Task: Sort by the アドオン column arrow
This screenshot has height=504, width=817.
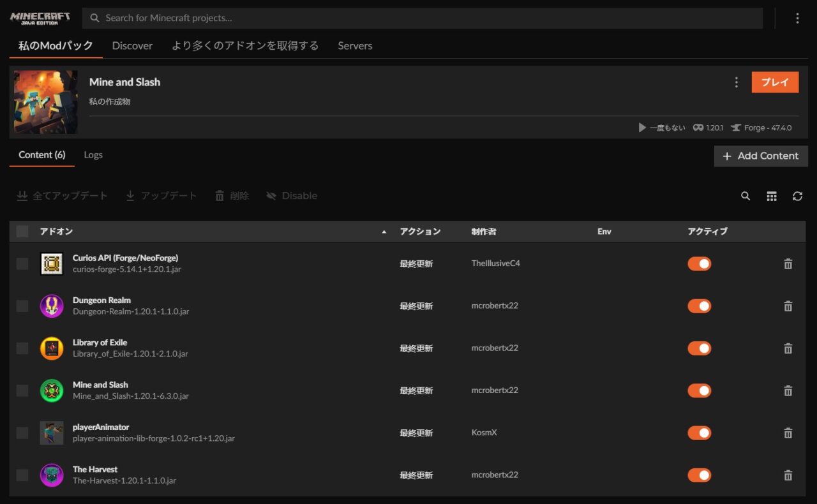Action: point(384,232)
